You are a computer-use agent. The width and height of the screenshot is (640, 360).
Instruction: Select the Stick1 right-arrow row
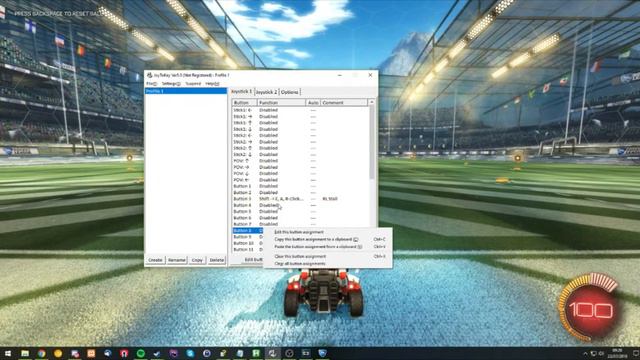click(300, 116)
